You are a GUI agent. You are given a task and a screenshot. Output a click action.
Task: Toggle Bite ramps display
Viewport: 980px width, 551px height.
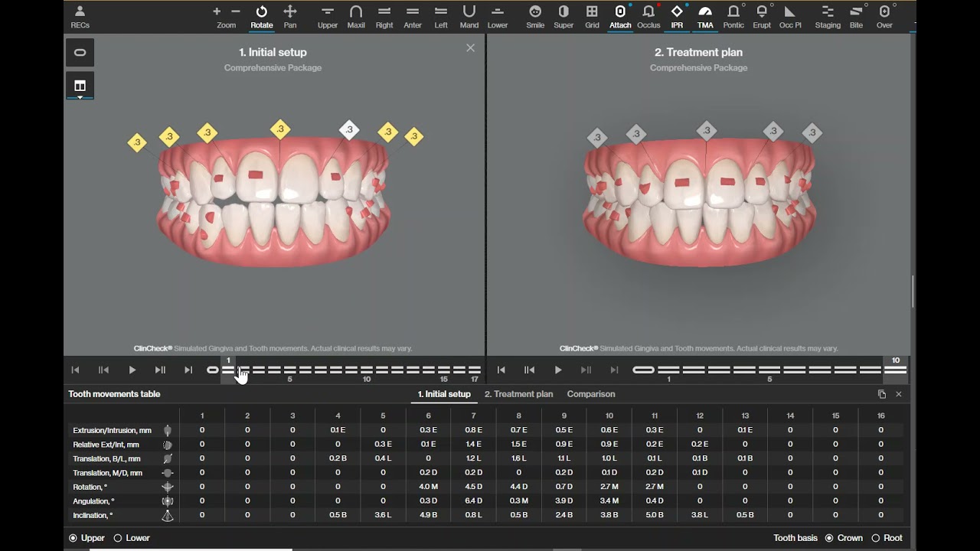tap(856, 16)
